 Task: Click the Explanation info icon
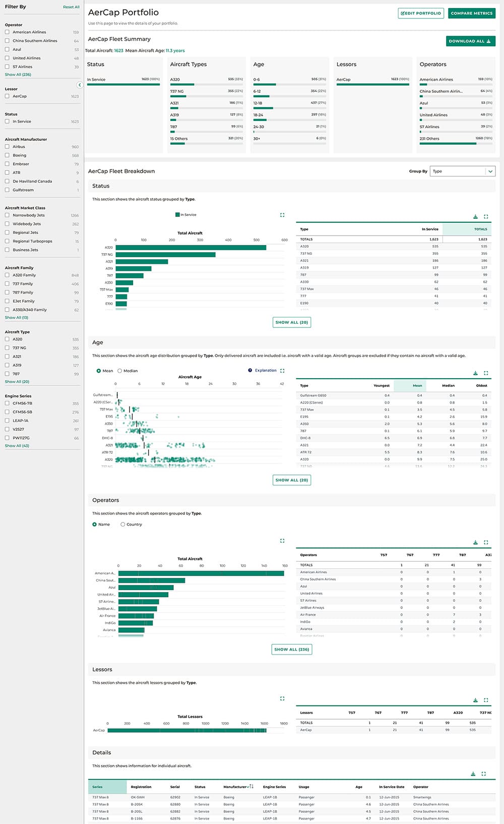pos(250,370)
